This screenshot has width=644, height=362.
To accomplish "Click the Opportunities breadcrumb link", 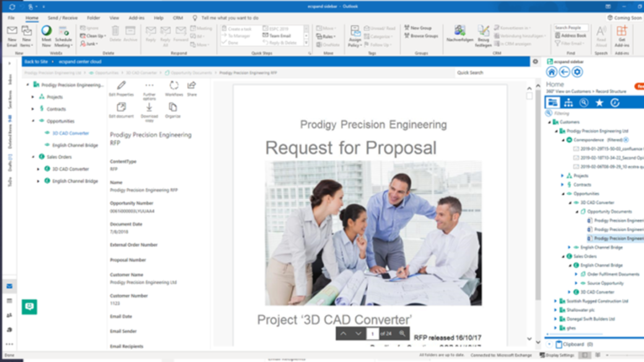I will click(107, 72).
